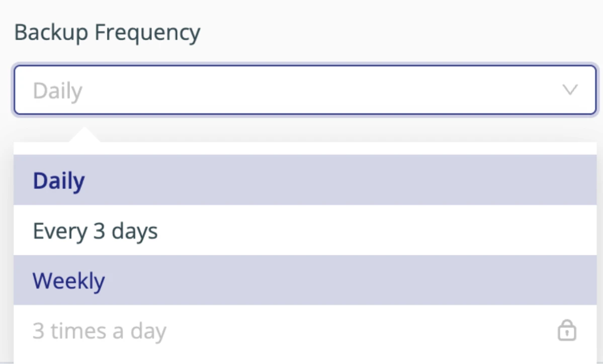Click the white padding strip above Daily option

click(305, 149)
